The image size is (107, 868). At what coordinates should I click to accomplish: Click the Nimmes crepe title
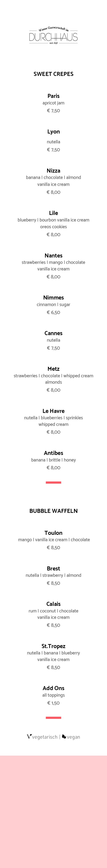coord(53,298)
